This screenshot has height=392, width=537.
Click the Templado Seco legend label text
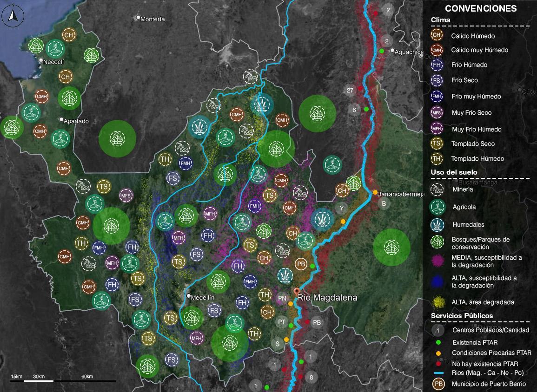(x=473, y=144)
